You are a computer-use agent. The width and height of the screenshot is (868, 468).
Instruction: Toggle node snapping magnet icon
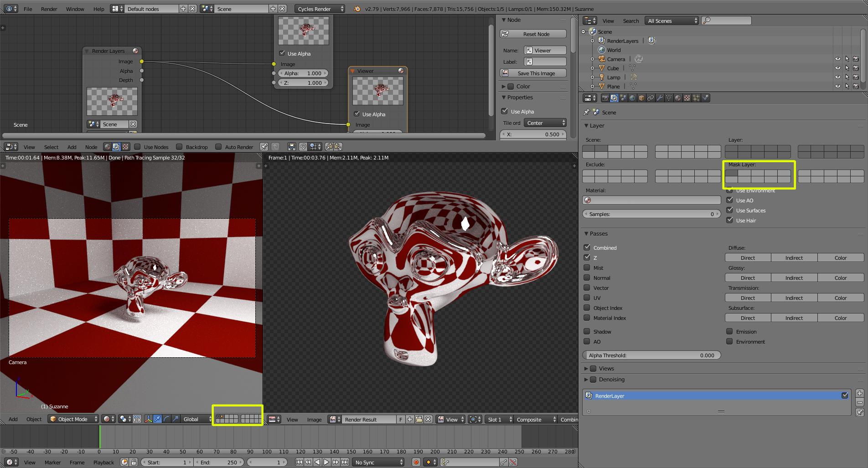303,147
